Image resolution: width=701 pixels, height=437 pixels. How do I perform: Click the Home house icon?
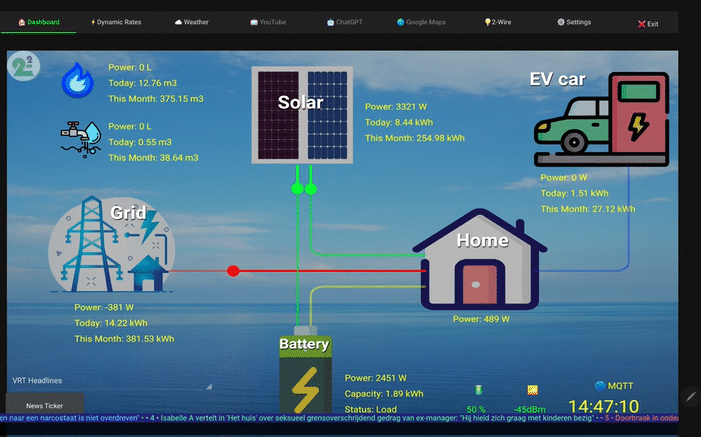480,260
